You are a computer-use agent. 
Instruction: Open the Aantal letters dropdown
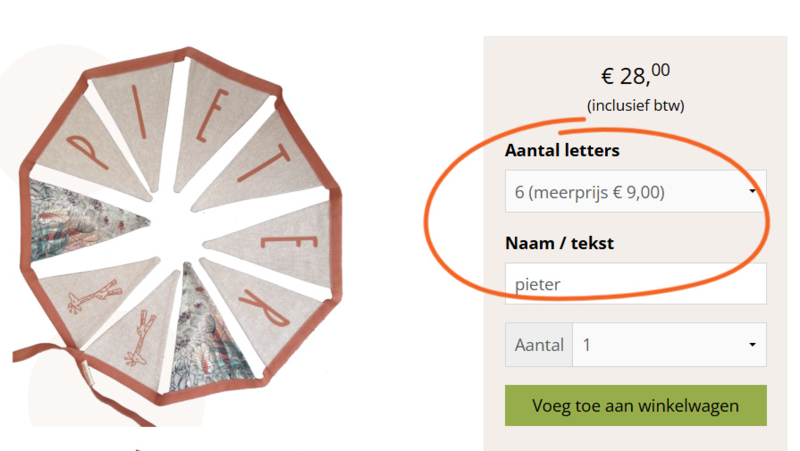636,191
